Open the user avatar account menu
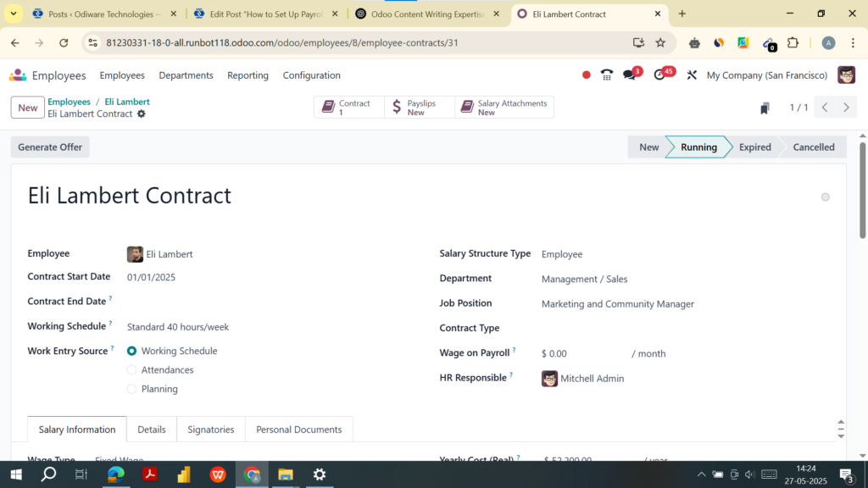This screenshot has height=488, width=868. point(846,75)
